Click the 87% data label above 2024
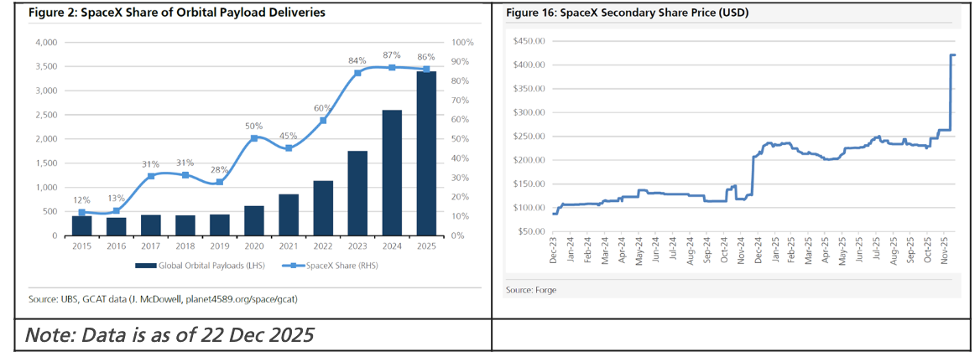980x362 pixels. (x=391, y=54)
